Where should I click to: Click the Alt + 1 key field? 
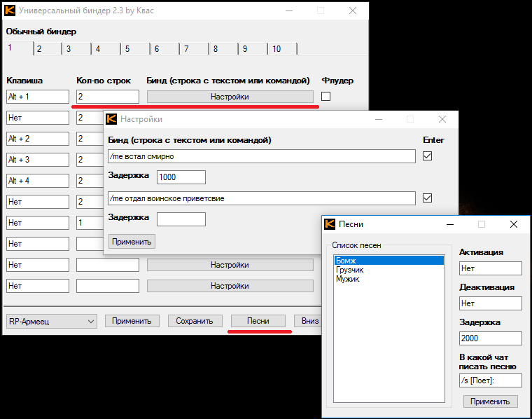click(x=37, y=97)
